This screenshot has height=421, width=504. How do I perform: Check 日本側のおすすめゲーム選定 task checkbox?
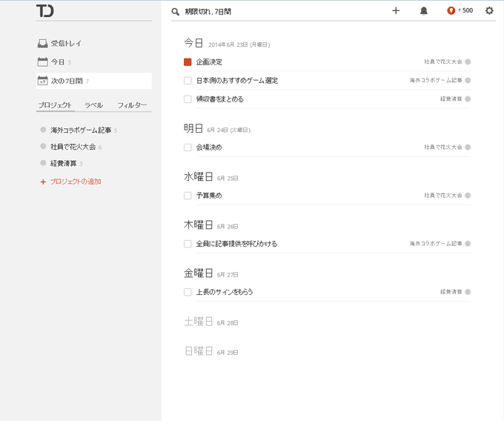click(x=188, y=81)
